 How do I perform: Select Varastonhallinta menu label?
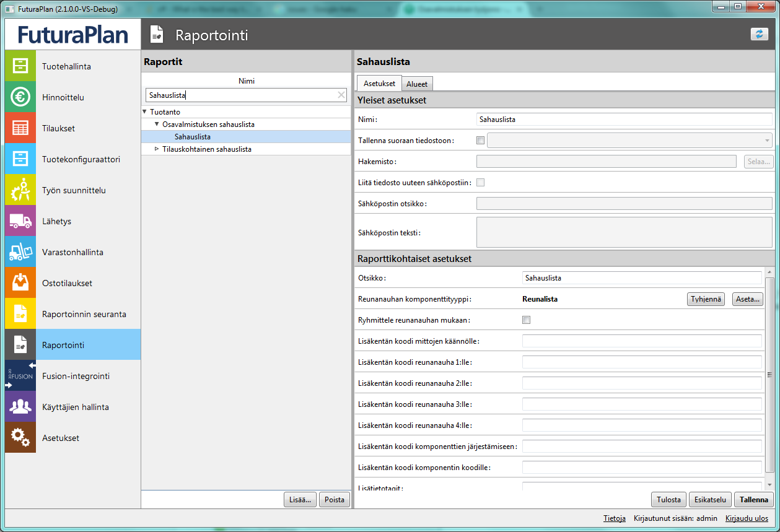pyautogui.click(x=72, y=252)
